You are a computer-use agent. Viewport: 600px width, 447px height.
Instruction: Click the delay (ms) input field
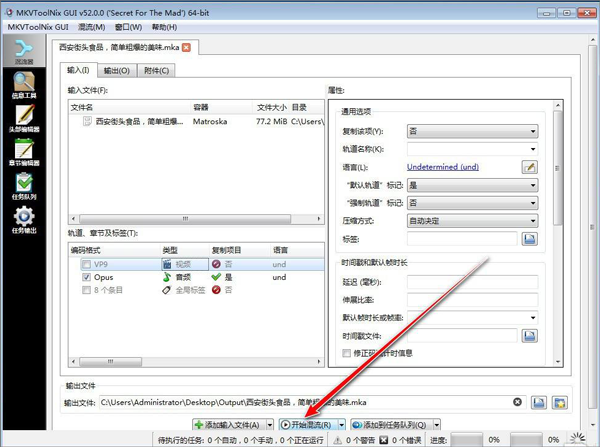pos(473,282)
